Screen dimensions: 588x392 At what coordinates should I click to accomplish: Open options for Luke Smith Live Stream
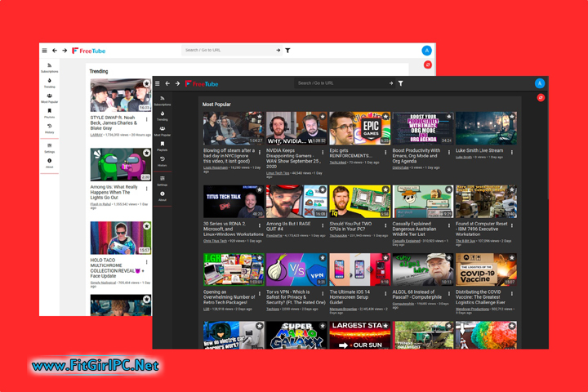512,152
